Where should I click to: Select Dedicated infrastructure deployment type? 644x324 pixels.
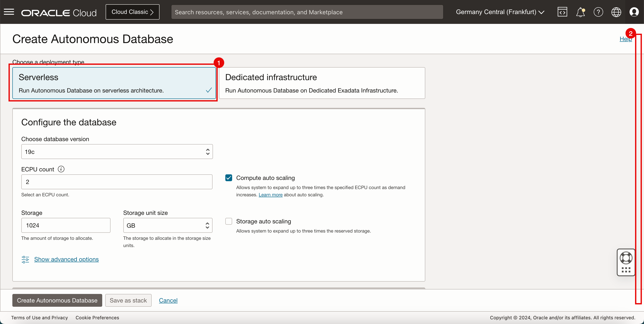pos(322,83)
